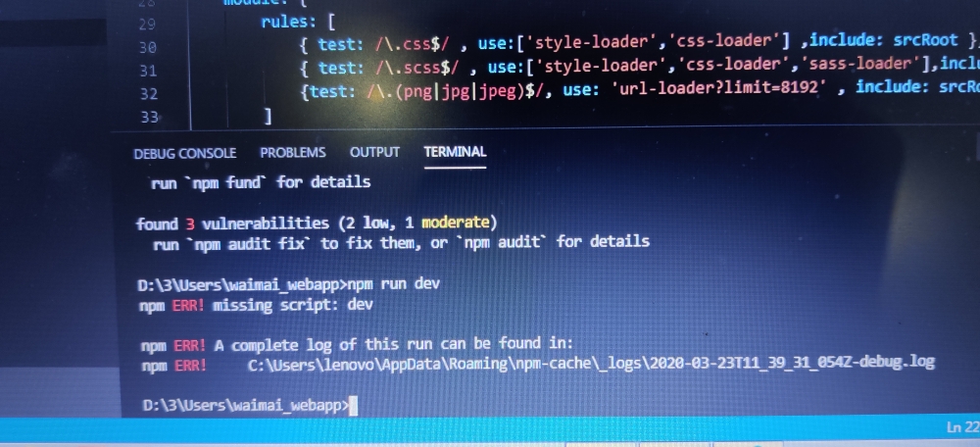Show the OUTPUT tab

coord(374,152)
